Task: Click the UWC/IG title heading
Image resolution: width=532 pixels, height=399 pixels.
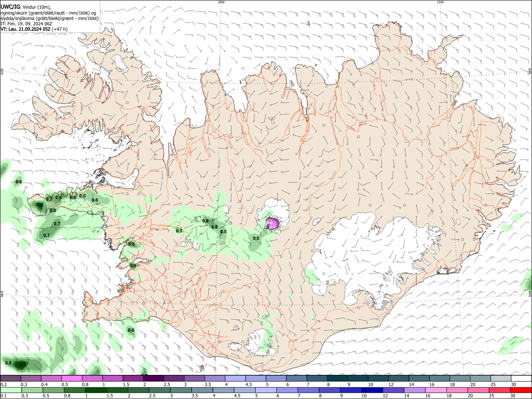Action: tap(10, 6)
